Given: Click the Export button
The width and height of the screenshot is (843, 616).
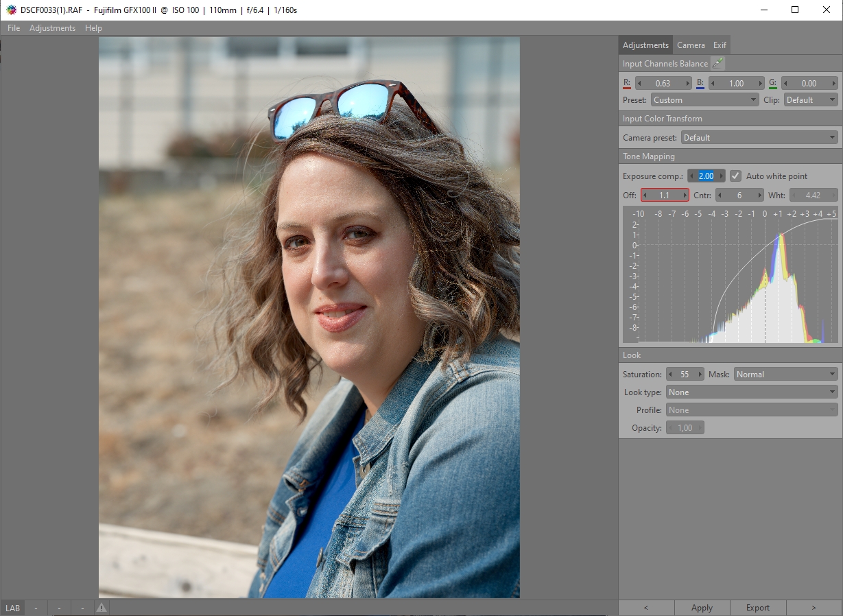Looking at the screenshot, I should pos(758,608).
